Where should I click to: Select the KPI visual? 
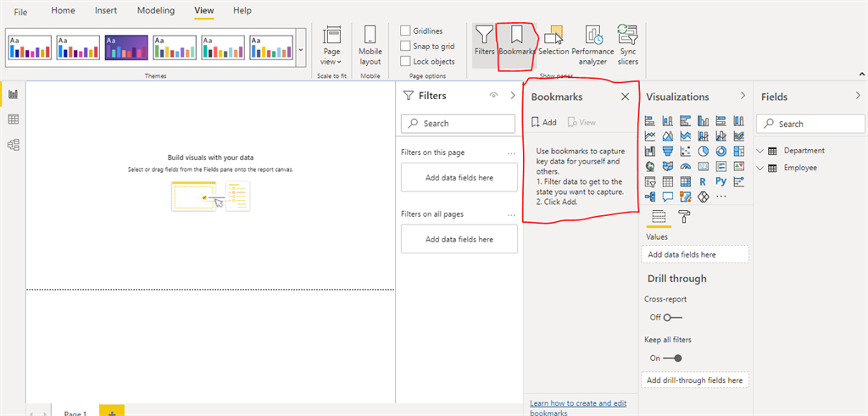tap(739, 166)
